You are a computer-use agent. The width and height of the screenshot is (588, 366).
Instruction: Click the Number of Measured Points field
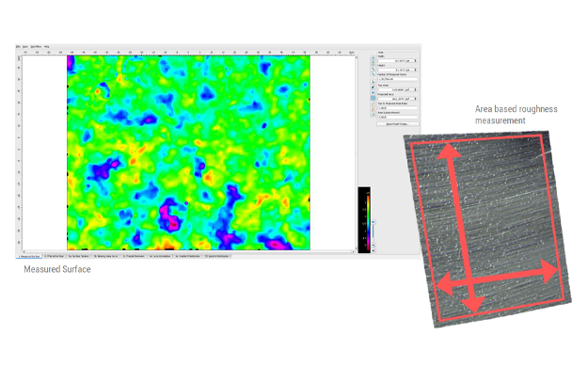click(398, 79)
